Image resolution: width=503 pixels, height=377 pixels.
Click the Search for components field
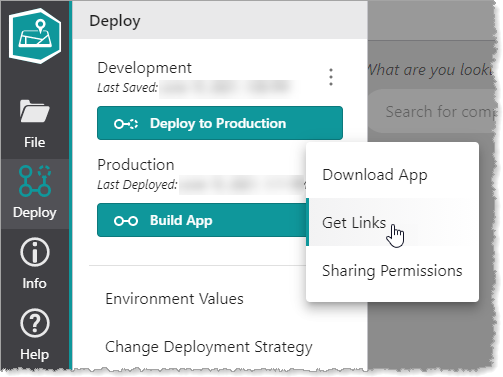point(433,112)
